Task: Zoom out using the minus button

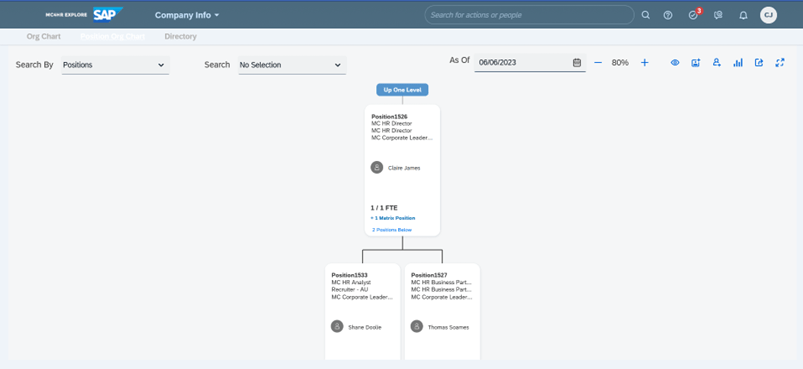Action: [x=598, y=62]
